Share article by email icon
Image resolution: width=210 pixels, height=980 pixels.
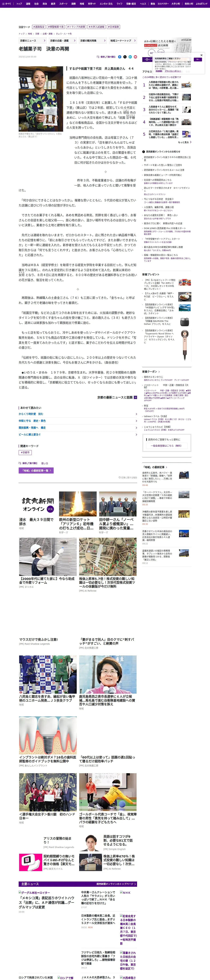(x=135, y=57)
